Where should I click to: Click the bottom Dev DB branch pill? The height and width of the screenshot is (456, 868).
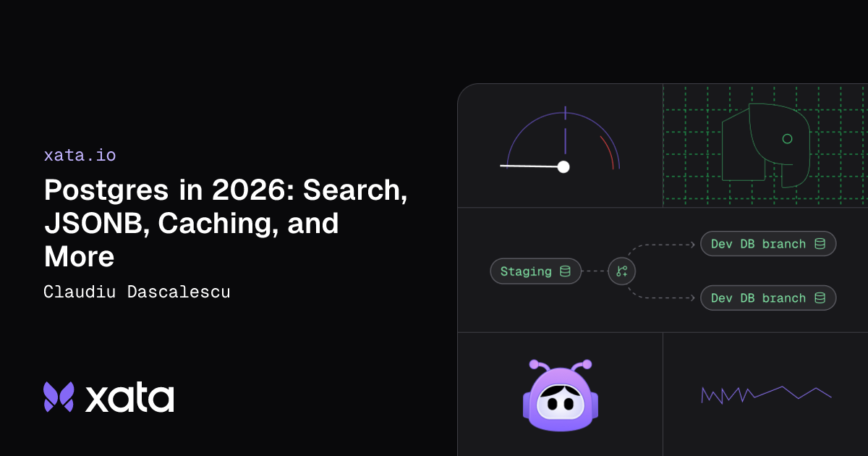pyautogui.click(x=768, y=297)
